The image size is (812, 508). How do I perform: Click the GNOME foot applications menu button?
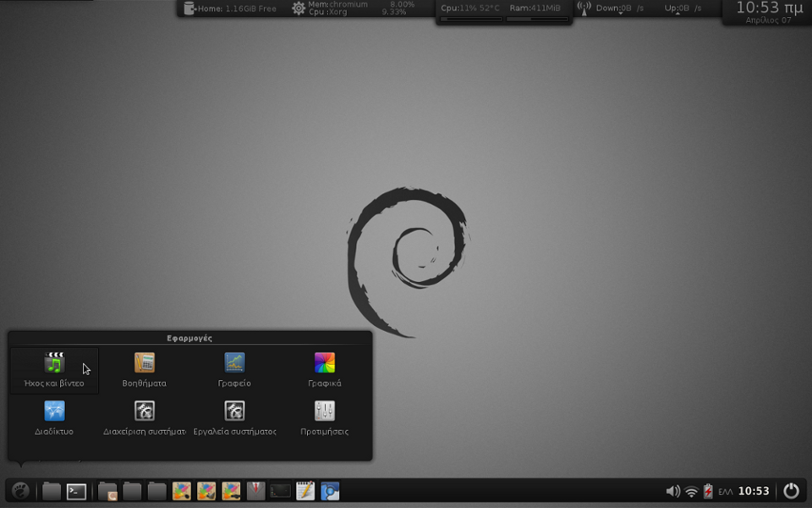[20, 490]
